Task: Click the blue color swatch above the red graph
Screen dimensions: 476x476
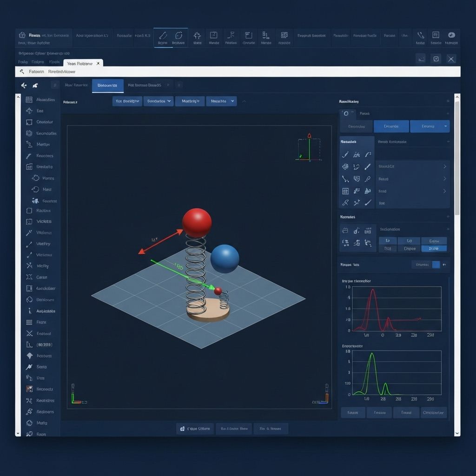Action: point(436,264)
